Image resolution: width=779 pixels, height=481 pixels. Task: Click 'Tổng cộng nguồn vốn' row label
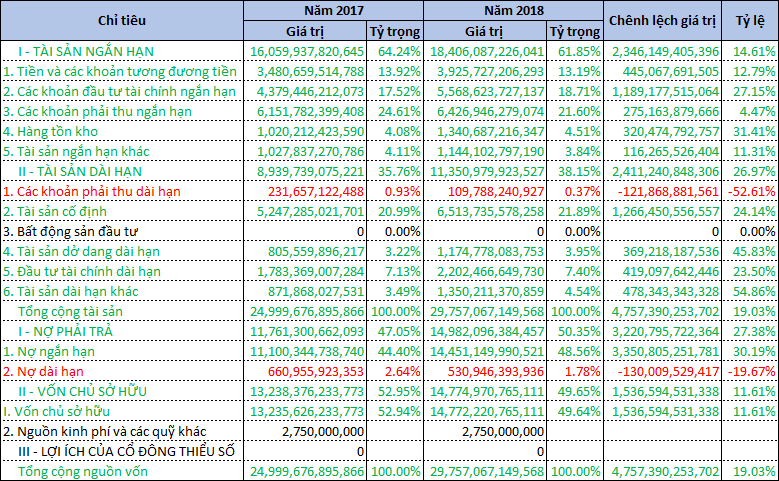click(x=82, y=472)
